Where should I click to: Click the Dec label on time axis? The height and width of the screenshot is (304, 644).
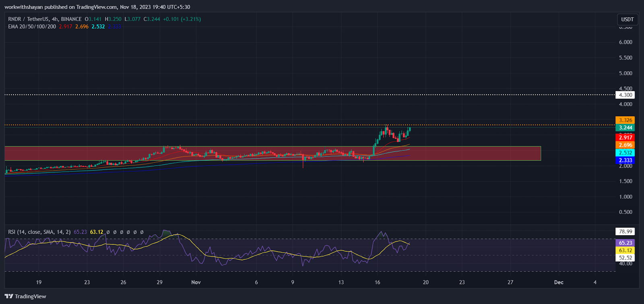(558, 282)
